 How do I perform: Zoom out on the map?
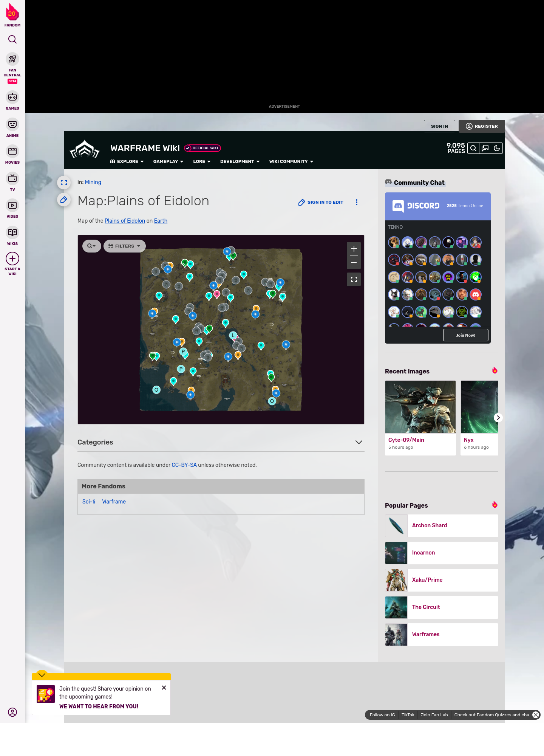[354, 263]
